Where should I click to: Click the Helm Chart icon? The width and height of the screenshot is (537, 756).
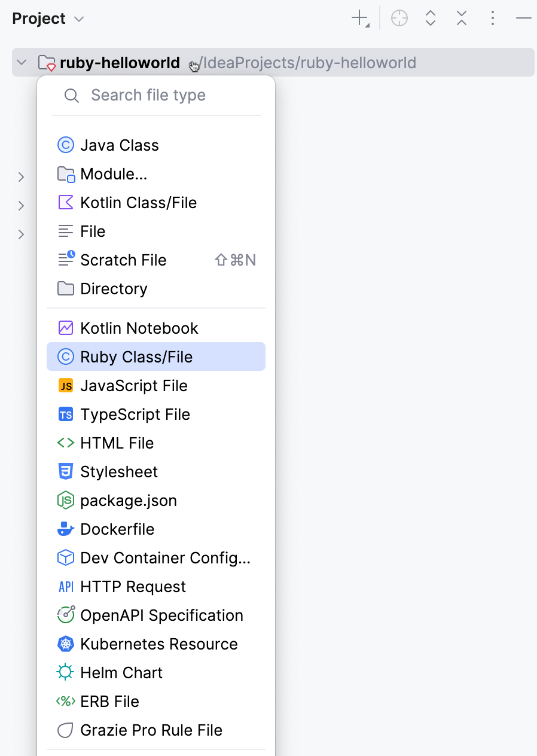tap(66, 672)
